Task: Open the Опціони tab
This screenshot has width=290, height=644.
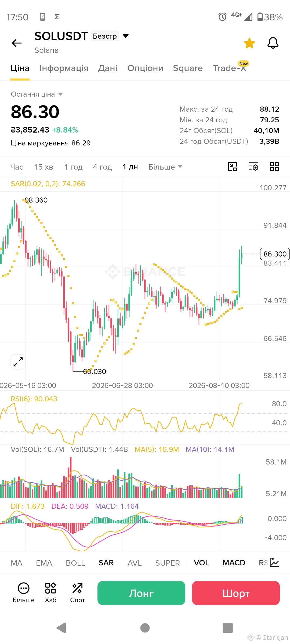Action: click(x=145, y=68)
